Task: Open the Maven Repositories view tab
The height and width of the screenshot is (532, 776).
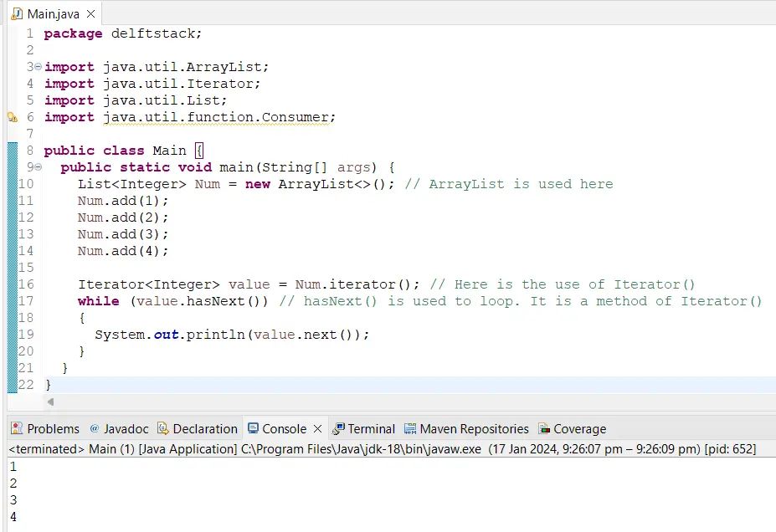Action: click(466, 428)
